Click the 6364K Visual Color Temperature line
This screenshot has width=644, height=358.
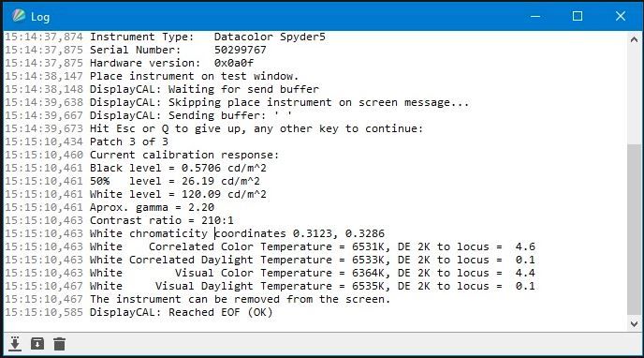click(271, 273)
